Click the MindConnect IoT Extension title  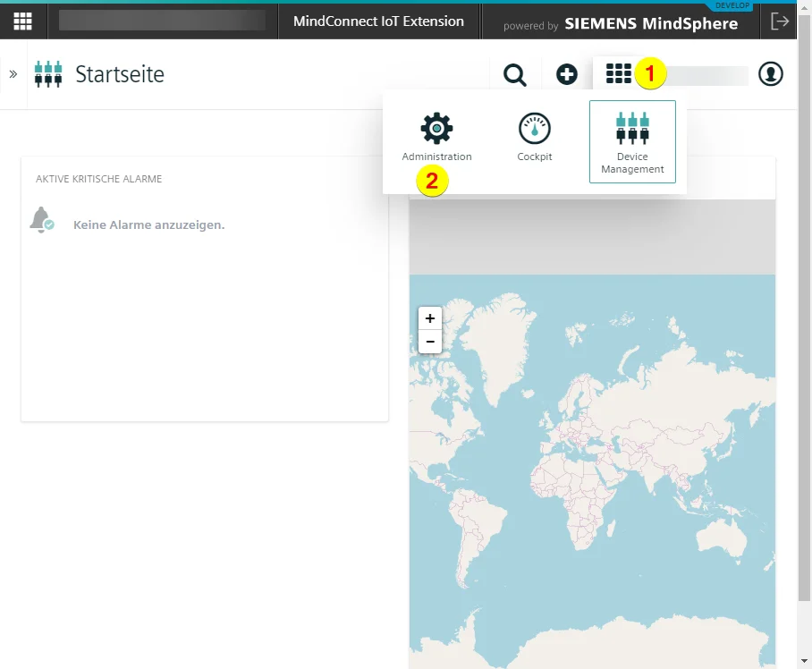(x=378, y=21)
